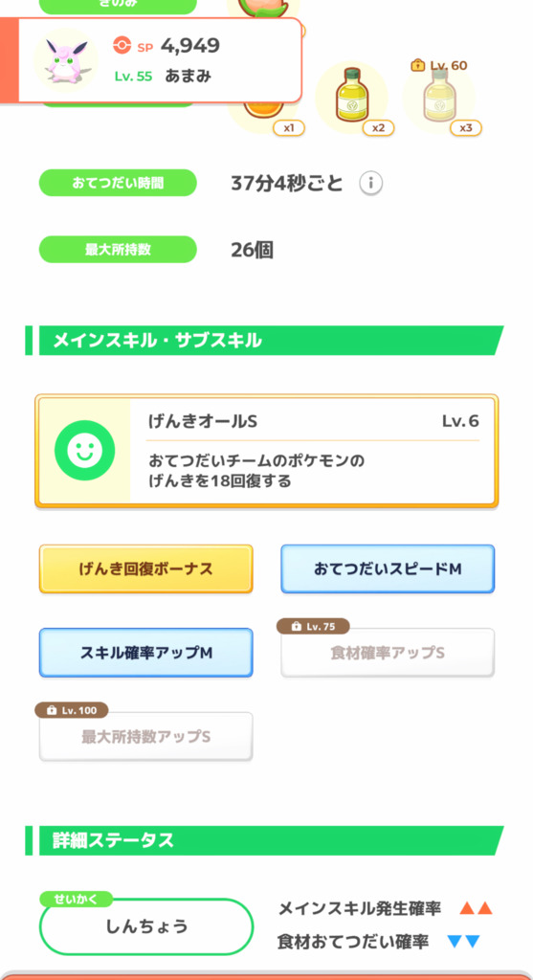Open スキル確率アップM sub skill
The height and width of the screenshot is (980, 533).
tap(146, 653)
